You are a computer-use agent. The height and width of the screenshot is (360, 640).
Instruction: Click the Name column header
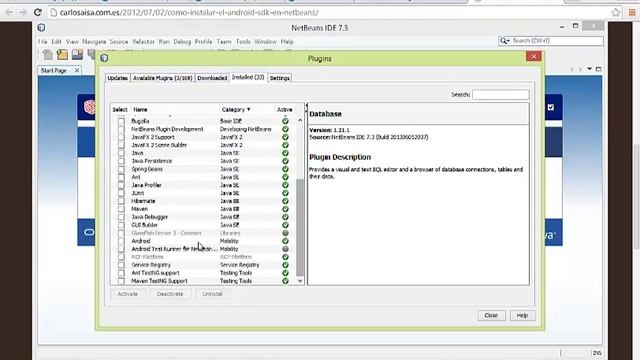click(140, 109)
